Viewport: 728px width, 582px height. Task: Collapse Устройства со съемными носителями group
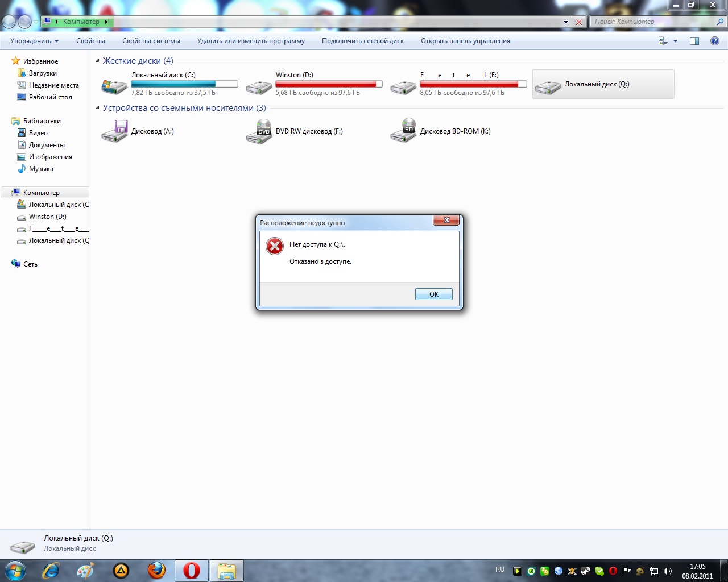pos(97,108)
